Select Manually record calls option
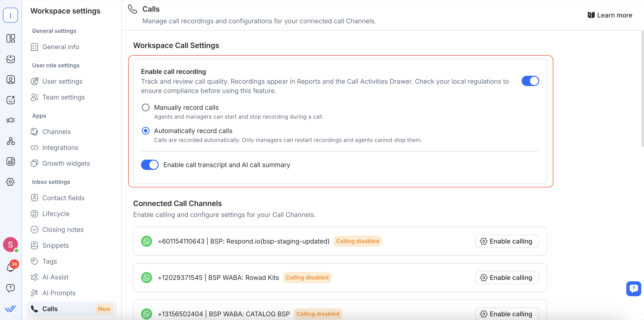Screen dimensions: 644x320 (145, 107)
